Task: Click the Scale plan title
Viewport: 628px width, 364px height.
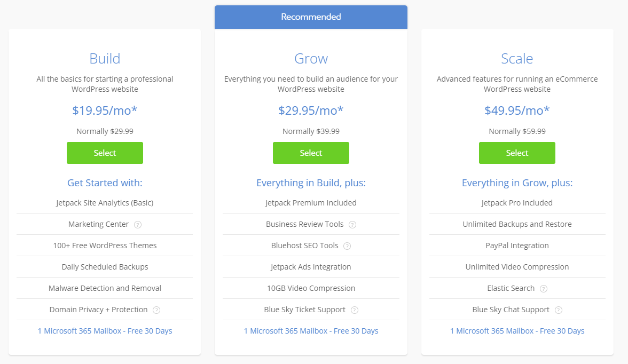Action: coord(517,59)
